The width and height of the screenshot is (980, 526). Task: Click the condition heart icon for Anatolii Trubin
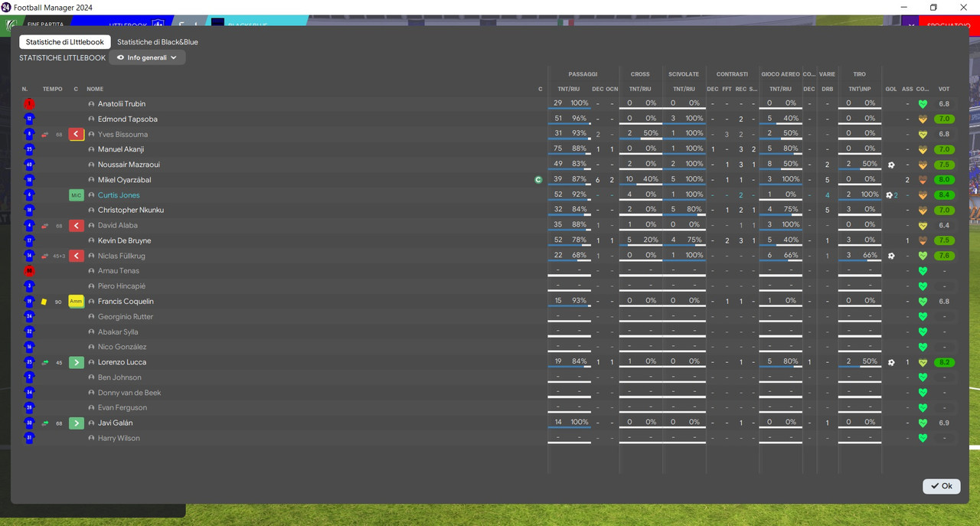tap(923, 104)
